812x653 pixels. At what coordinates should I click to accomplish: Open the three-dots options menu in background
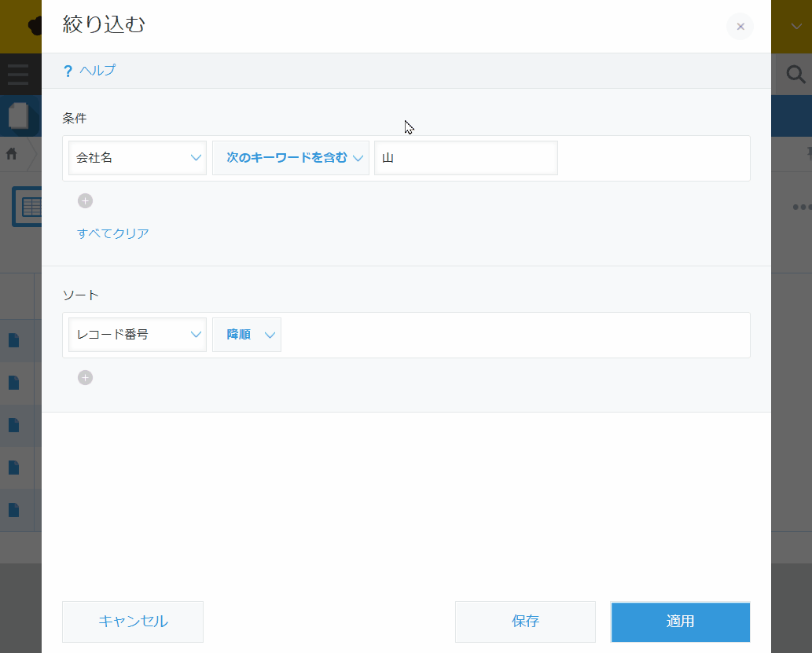pos(802,207)
